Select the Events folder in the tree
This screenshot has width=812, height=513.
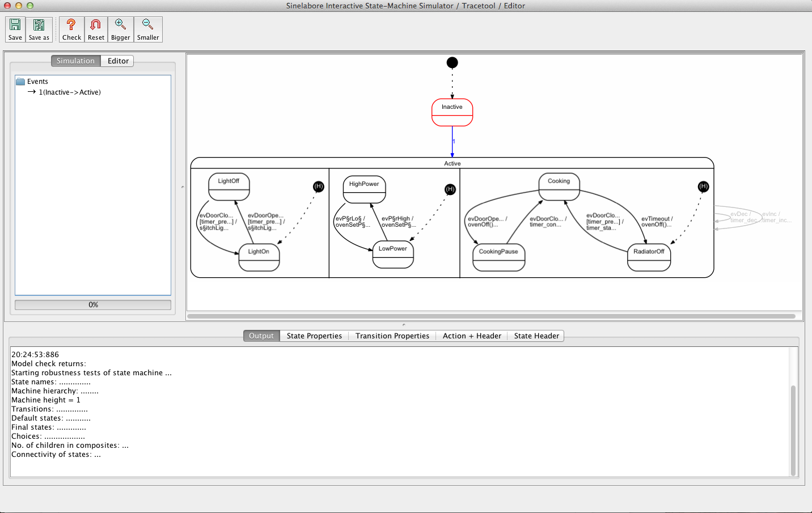(x=37, y=82)
